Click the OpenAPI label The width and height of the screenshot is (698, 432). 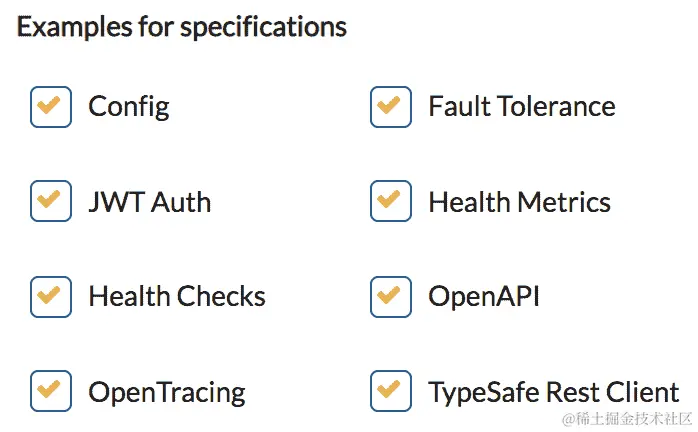point(484,298)
